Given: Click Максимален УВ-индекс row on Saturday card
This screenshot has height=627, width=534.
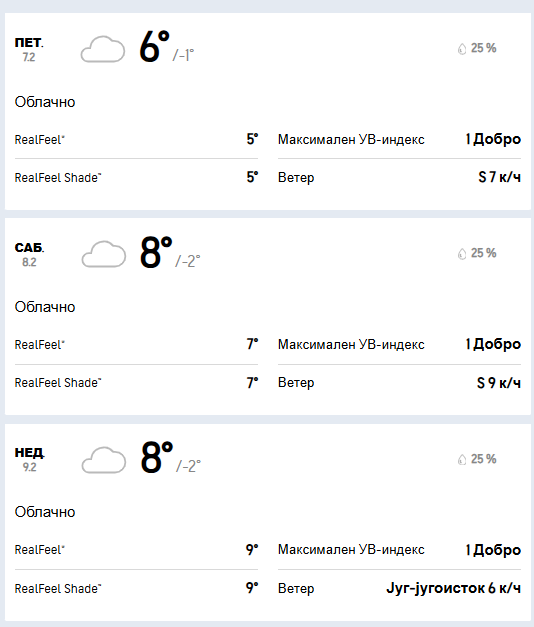Looking at the screenshot, I should 399,344.
